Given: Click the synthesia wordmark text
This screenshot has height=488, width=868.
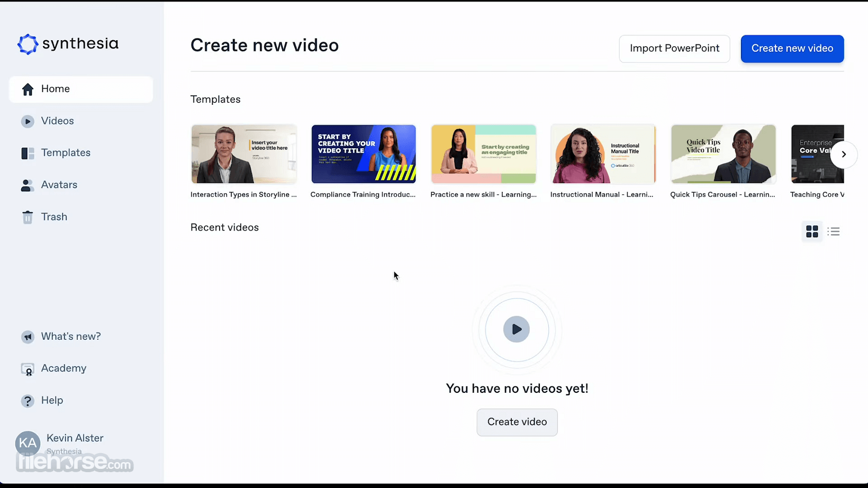Looking at the screenshot, I should (80, 43).
